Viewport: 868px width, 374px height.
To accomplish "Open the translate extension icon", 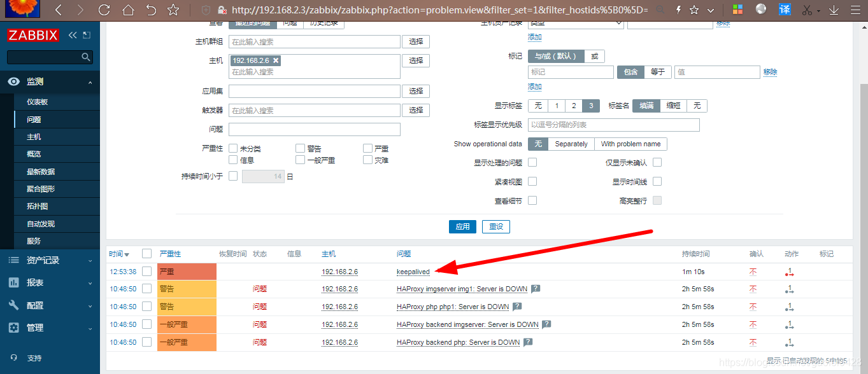I will (785, 10).
